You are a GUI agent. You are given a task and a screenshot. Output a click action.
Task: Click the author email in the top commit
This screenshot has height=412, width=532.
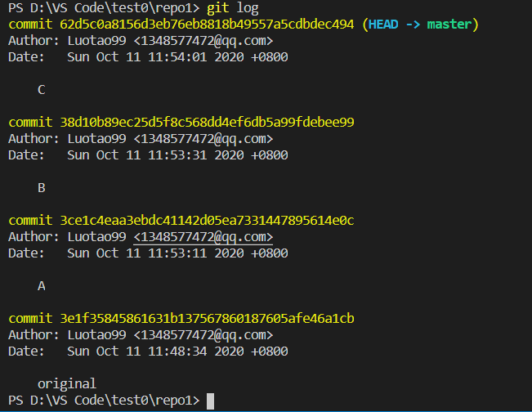coord(203,41)
